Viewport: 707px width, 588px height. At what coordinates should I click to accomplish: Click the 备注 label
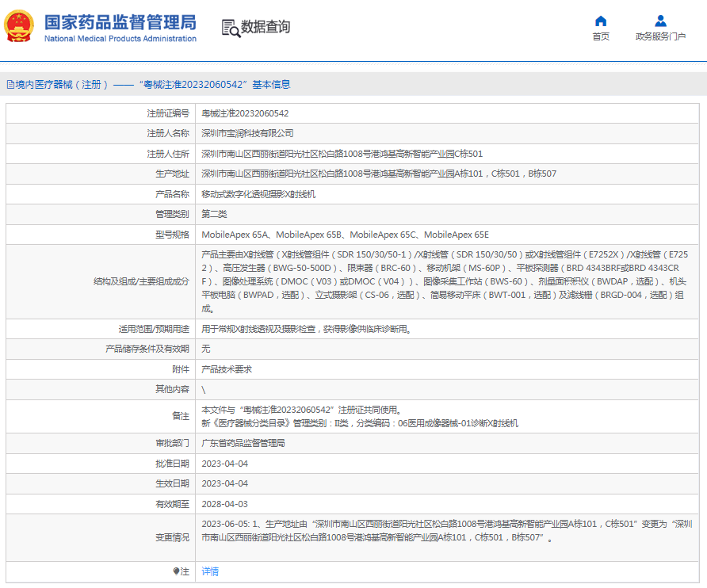coord(181,416)
